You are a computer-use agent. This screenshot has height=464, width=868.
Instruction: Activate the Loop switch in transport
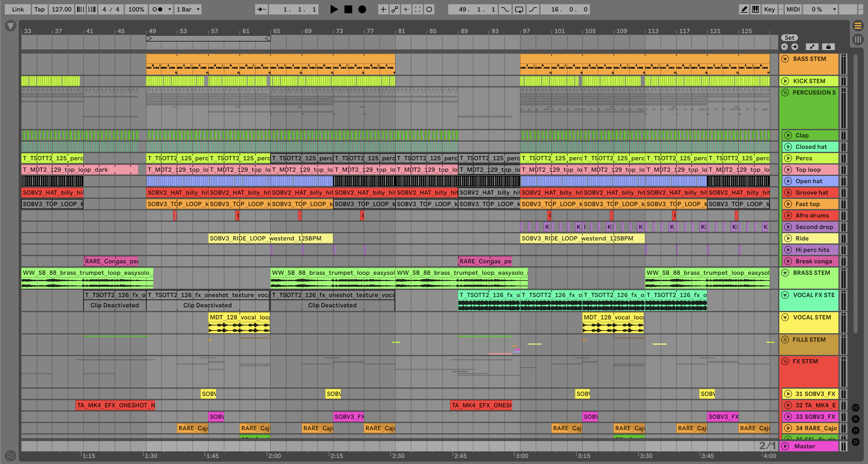[519, 9]
